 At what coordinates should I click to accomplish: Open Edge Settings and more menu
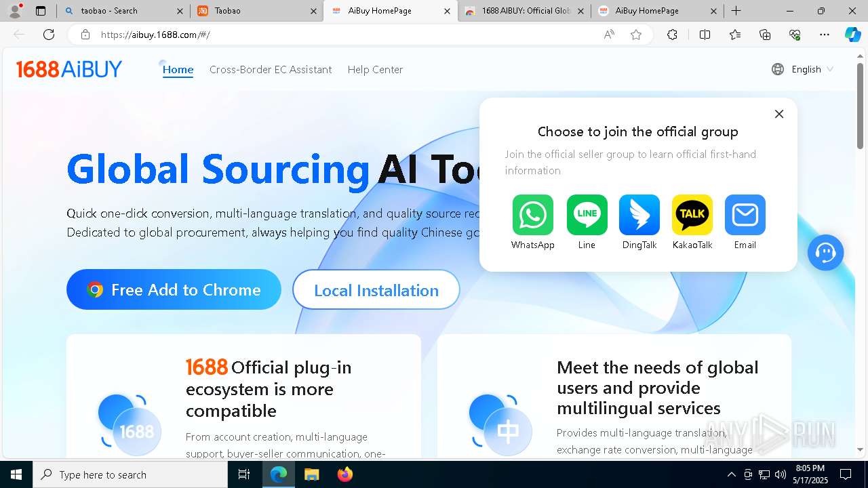click(x=825, y=35)
